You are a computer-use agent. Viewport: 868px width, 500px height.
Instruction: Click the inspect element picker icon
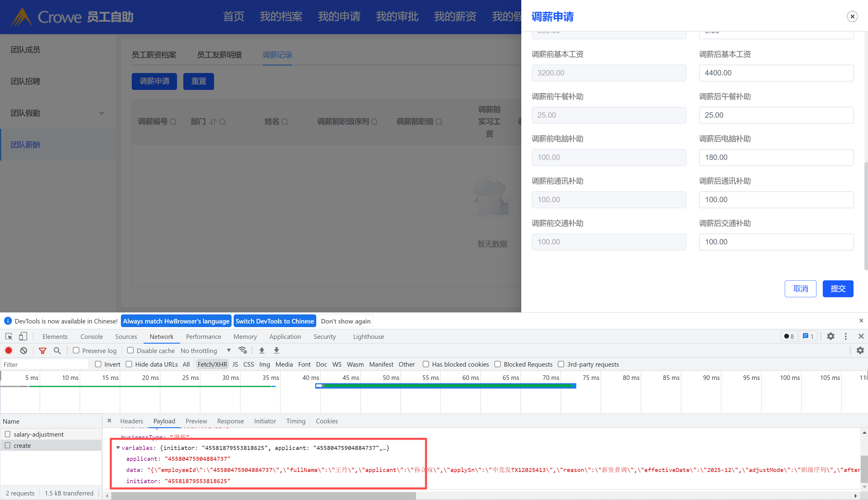[x=9, y=336]
